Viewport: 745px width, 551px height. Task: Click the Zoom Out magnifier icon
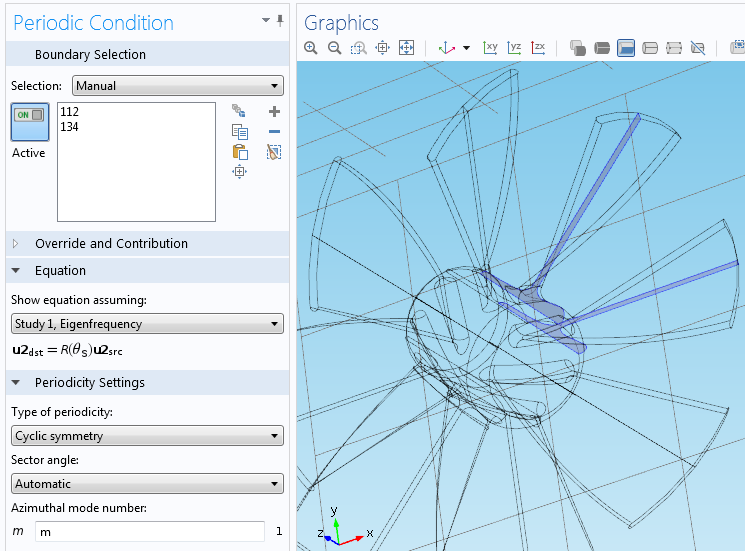(x=334, y=48)
